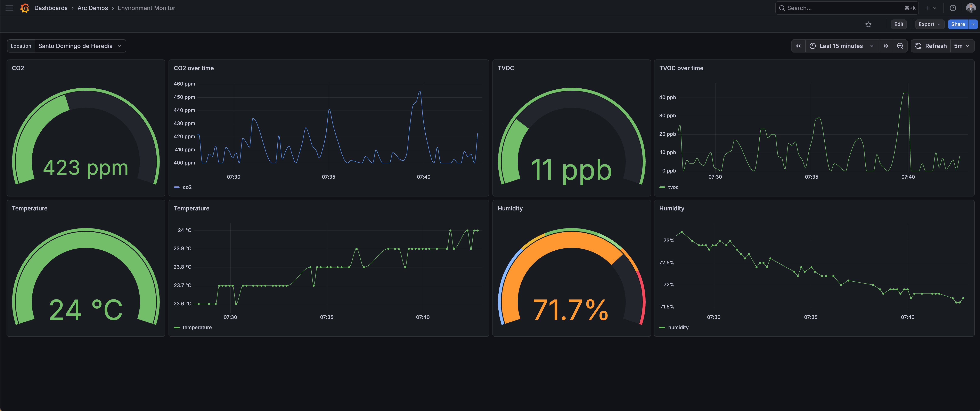
Task: Click temperature legend color swatch
Action: (177, 328)
